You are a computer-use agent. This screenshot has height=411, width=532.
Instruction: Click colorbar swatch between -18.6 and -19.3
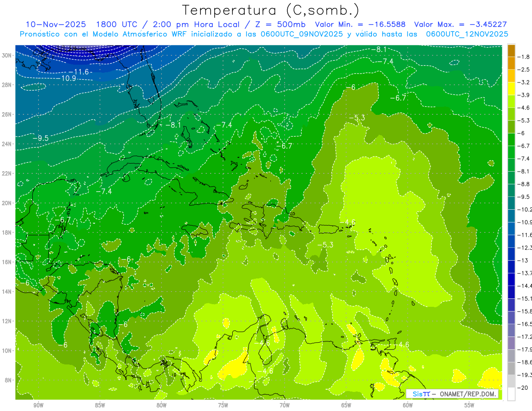click(511, 368)
